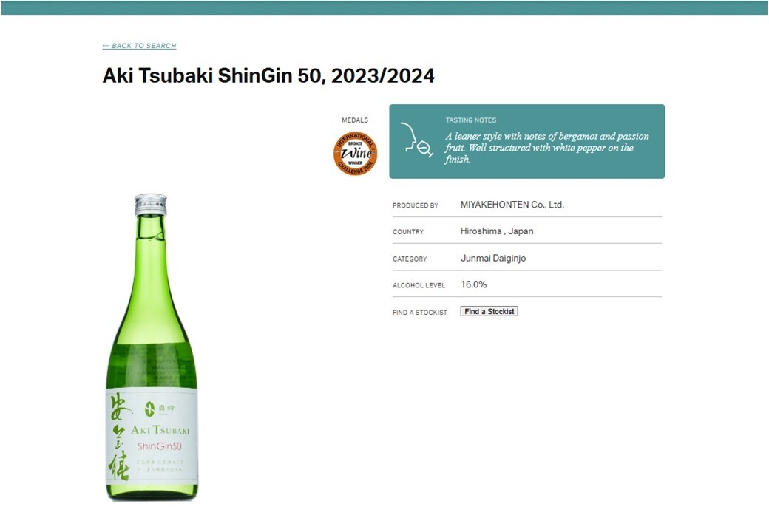Click the ShinGin50 text on bottle label
The image size is (769, 532).
[x=160, y=446]
